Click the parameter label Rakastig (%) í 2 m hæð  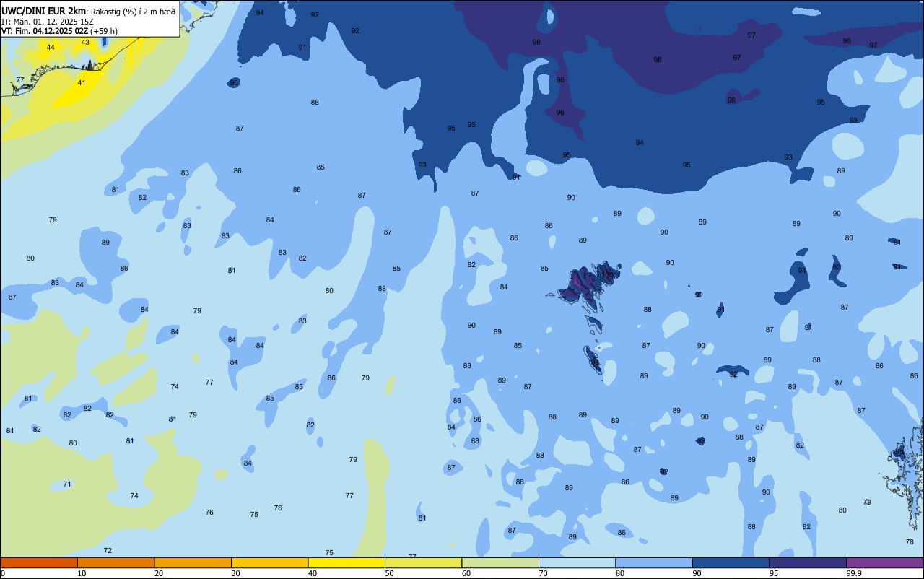(133, 12)
